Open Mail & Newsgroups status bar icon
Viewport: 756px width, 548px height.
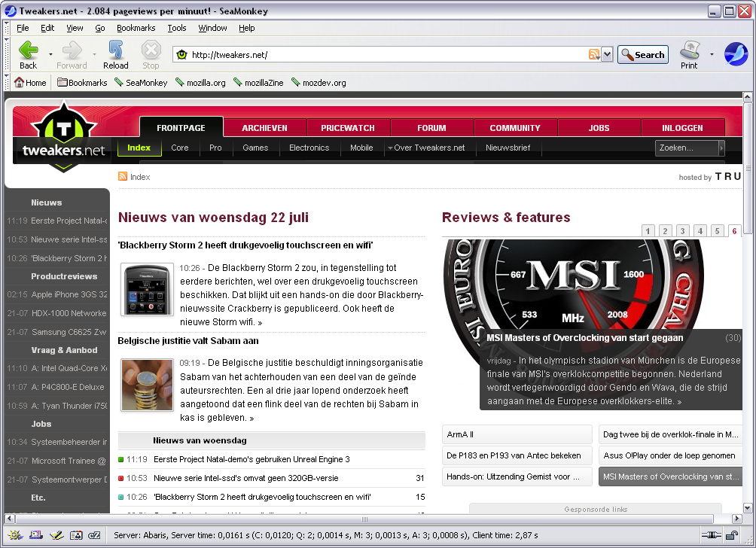(36, 534)
